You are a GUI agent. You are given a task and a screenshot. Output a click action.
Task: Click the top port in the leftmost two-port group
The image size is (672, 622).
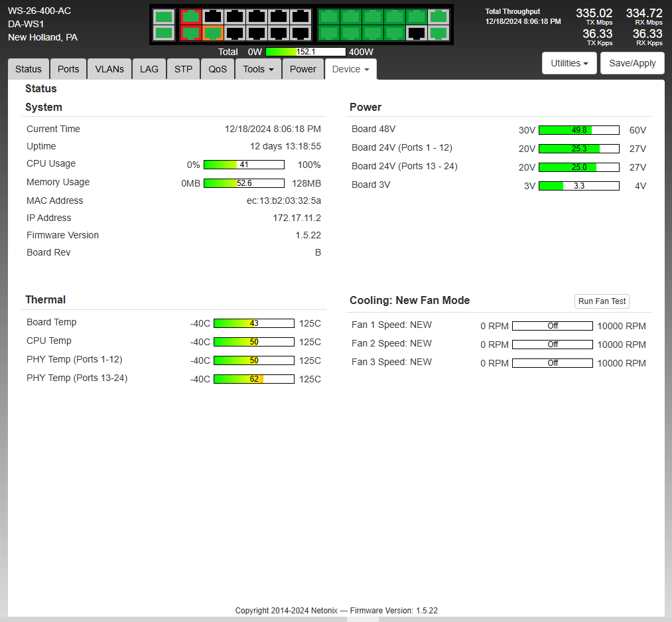164,17
